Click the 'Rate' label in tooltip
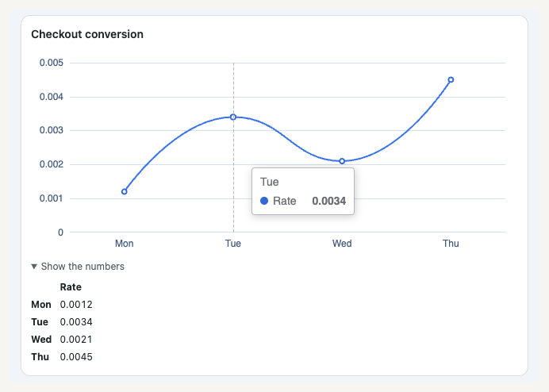The height and width of the screenshot is (392, 549). click(x=284, y=201)
